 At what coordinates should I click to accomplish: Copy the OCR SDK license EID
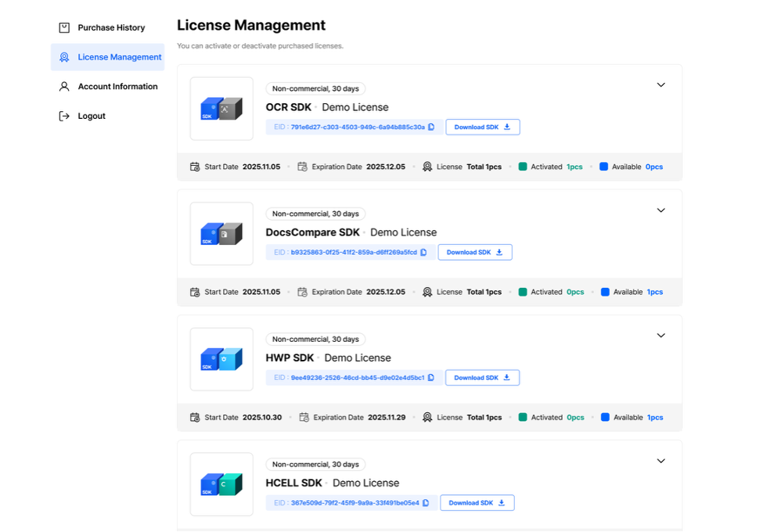click(433, 127)
